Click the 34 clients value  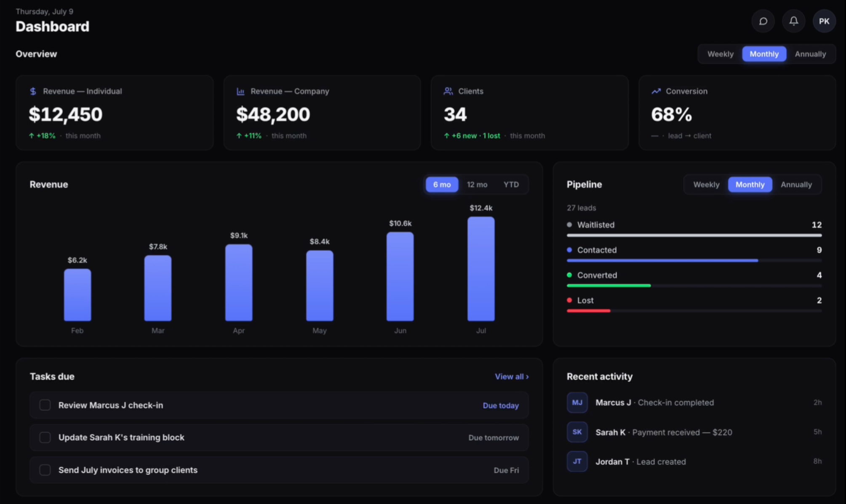(x=455, y=115)
